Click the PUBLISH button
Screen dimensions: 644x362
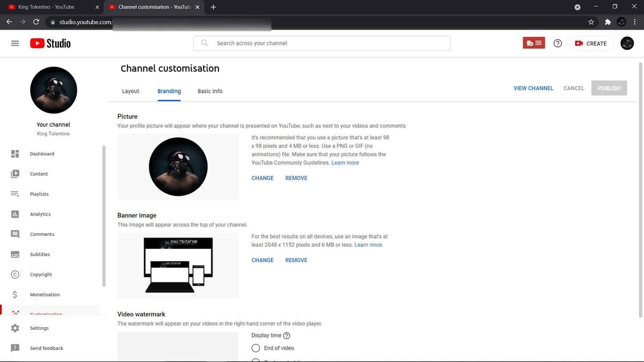609,88
